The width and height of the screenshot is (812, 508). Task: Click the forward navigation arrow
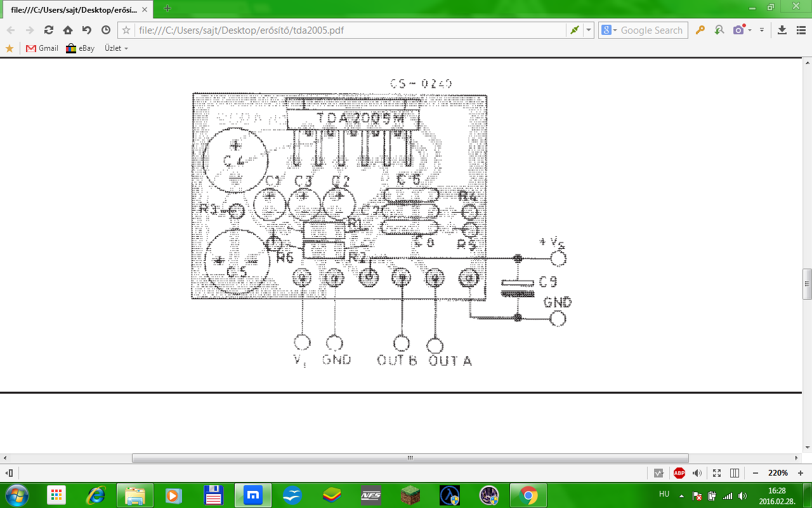pyautogui.click(x=30, y=30)
